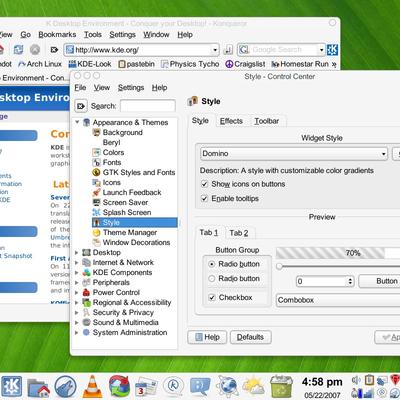
Task: Switch to the Toolbar tab
Action: (x=267, y=121)
